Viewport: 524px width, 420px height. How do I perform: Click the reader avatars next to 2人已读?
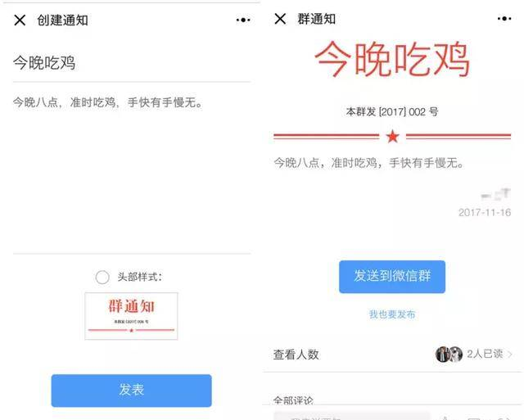pos(449,355)
